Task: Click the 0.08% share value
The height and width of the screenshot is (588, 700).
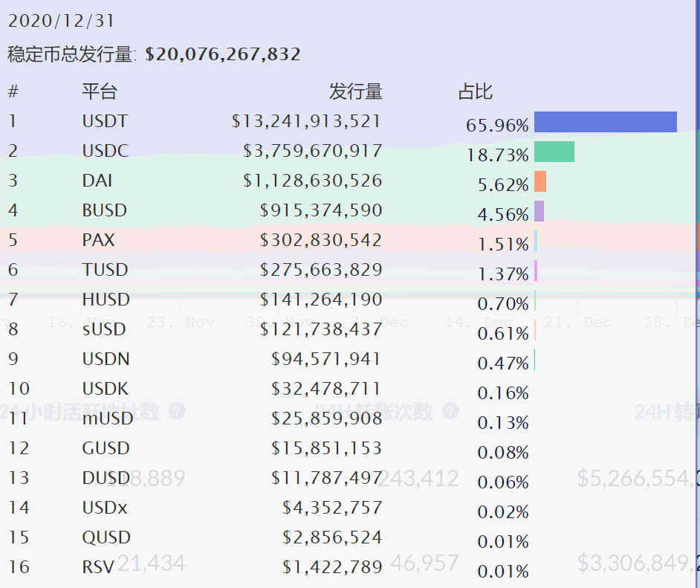Action: [503, 453]
